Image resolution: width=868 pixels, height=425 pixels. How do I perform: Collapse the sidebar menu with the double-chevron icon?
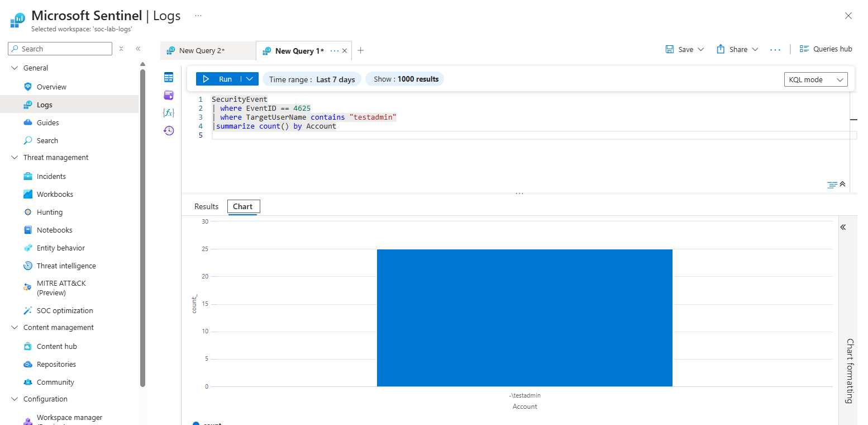pyautogui.click(x=138, y=49)
